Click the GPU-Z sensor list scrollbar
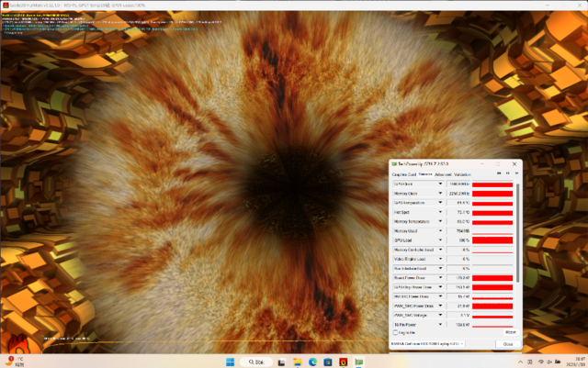This screenshot has width=588, height=368. pyautogui.click(x=518, y=232)
